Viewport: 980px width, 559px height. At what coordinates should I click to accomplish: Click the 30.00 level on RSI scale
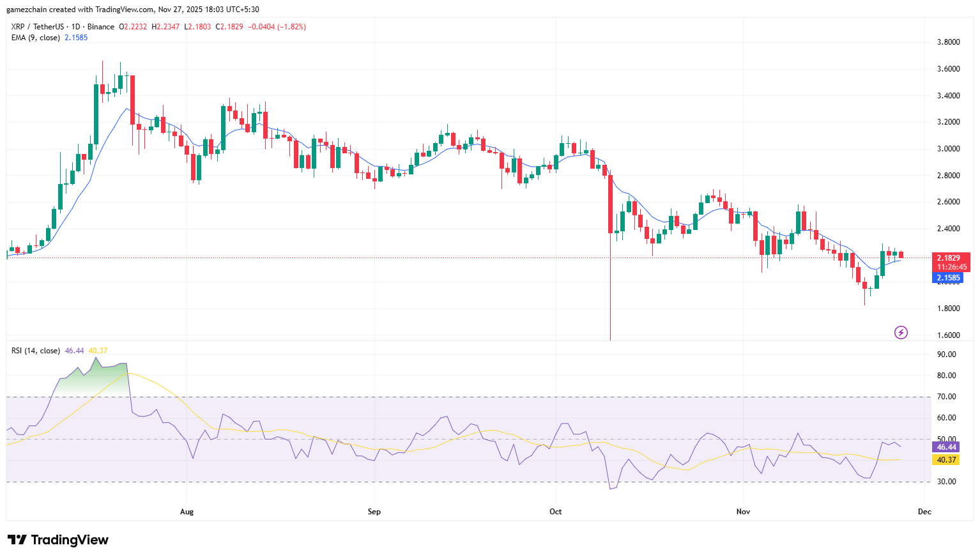point(946,482)
